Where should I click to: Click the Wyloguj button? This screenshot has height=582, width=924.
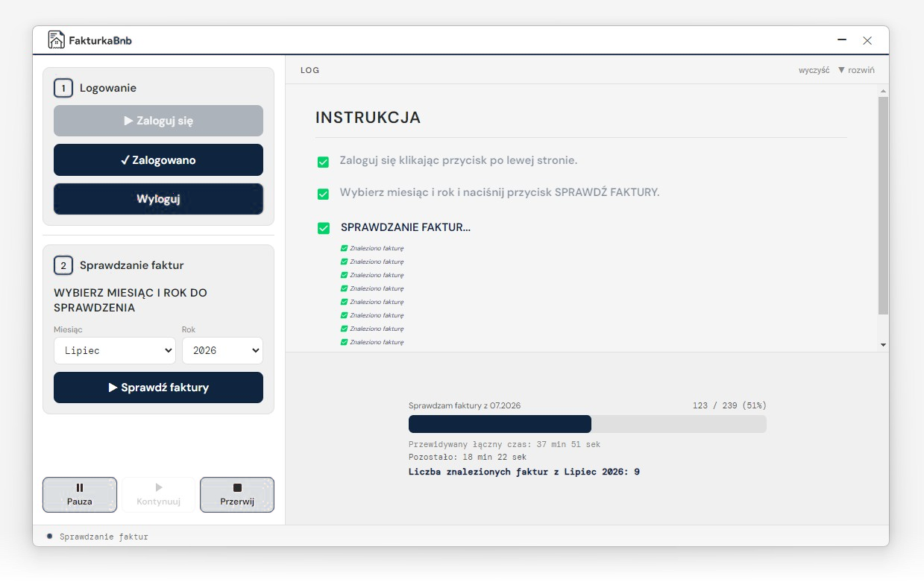pyautogui.click(x=158, y=199)
